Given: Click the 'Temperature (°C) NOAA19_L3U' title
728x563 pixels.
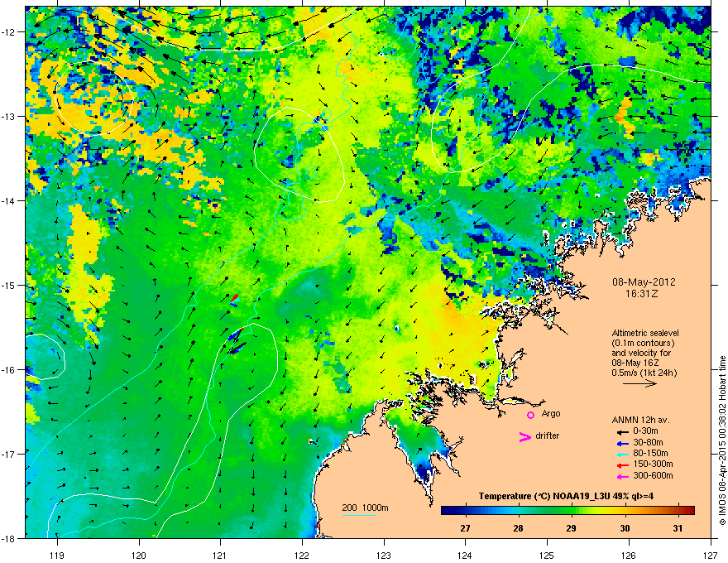Looking at the screenshot, I should click(x=544, y=496).
